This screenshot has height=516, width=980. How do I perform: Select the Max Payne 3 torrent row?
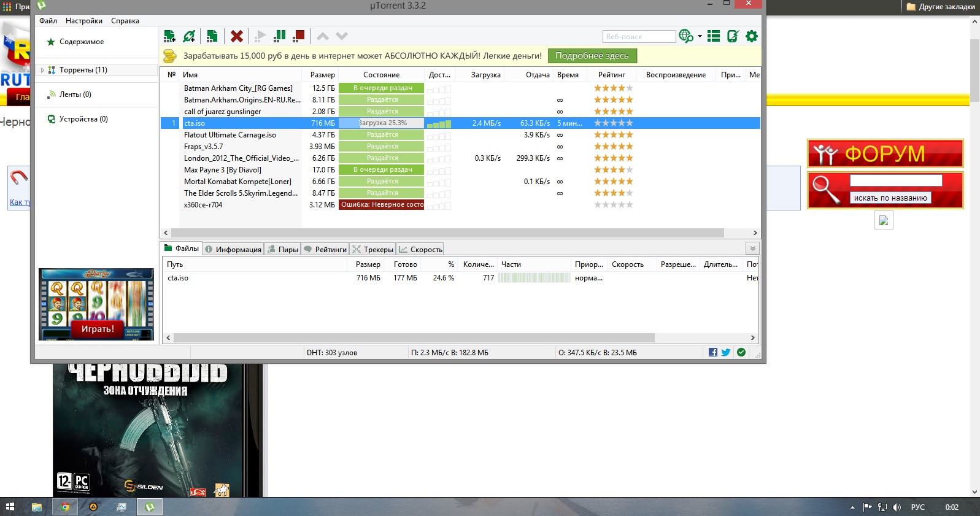[x=460, y=170]
